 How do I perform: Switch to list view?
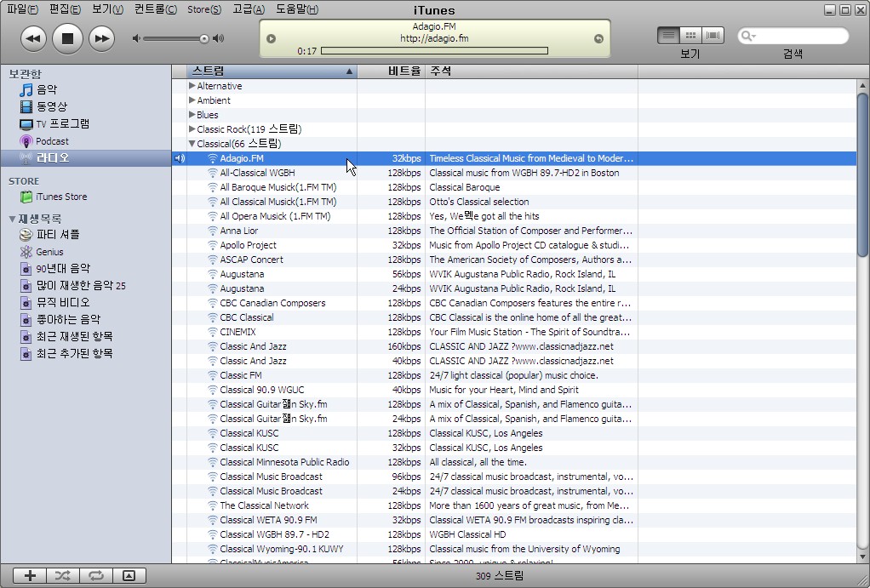point(668,36)
